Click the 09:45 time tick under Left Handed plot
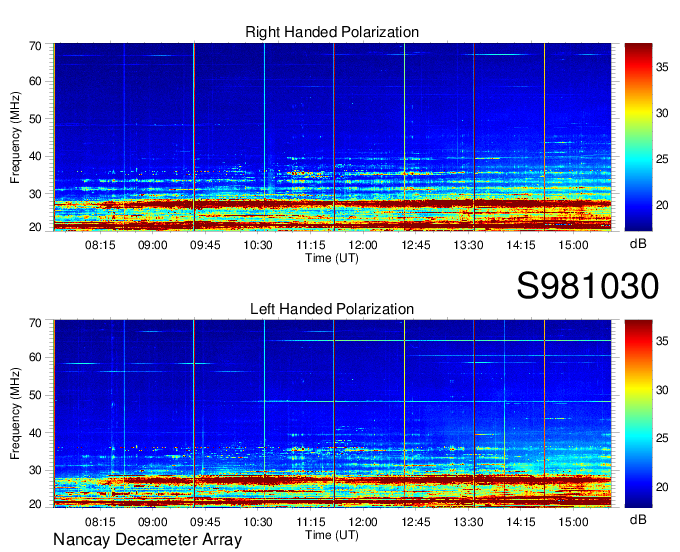This screenshot has height=552, width=680. (x=205, y=522)
